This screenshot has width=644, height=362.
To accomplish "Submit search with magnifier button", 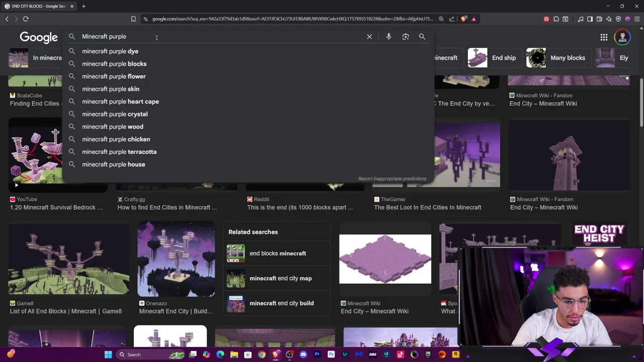I will click(422, 37).
